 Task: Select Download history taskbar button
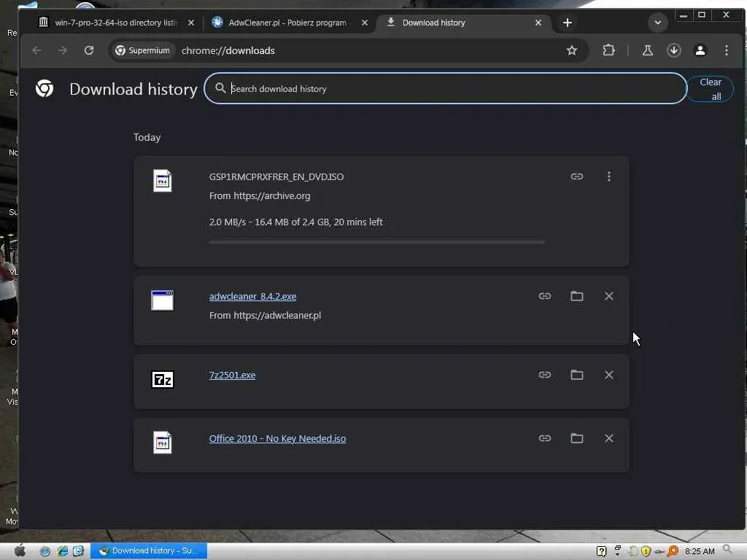pos(149,551)
